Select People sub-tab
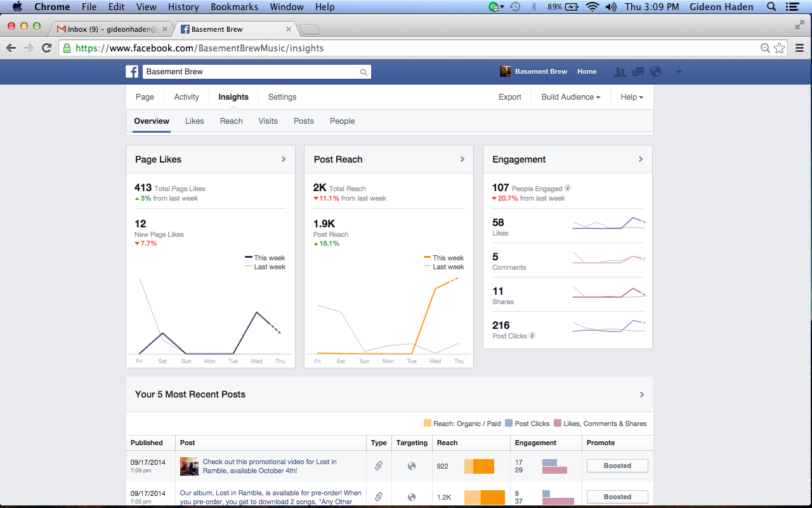This screenshot has height=508, width=812. [x=343, y=121]
